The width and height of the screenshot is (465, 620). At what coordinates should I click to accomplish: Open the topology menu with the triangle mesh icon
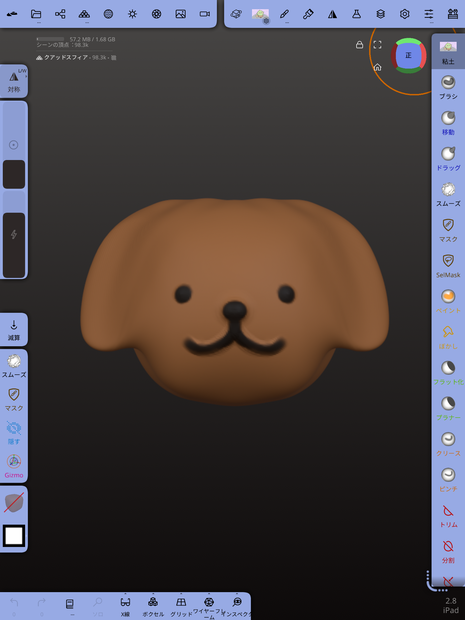pos(84,14)
